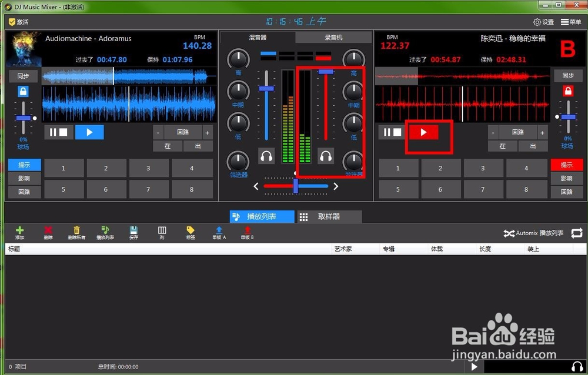Image resolution: width=588 pixels, height=375 pixels.
Task: Pause deck A playback
Action: point(52,132)
